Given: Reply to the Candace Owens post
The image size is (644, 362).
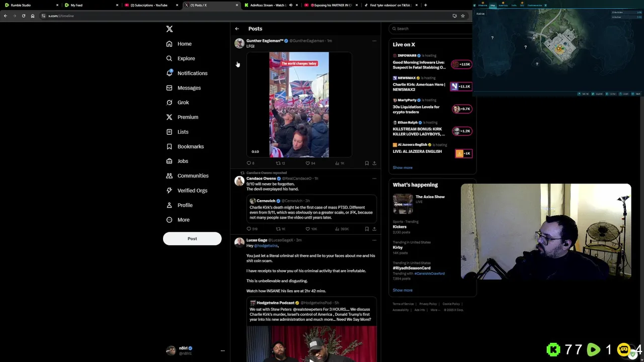Looking at the screenshot, I should (x=252, y=229).
